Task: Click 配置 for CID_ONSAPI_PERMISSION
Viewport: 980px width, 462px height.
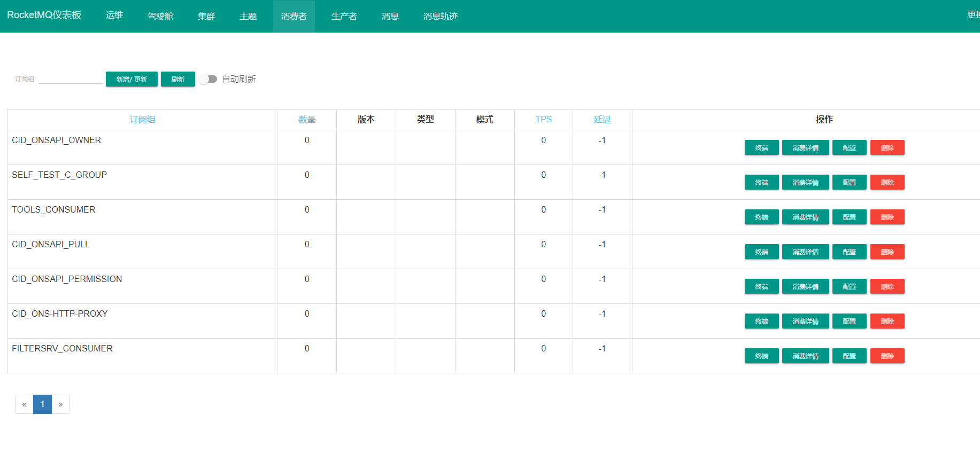Action: pyautogui.click(x=850, y=286)
